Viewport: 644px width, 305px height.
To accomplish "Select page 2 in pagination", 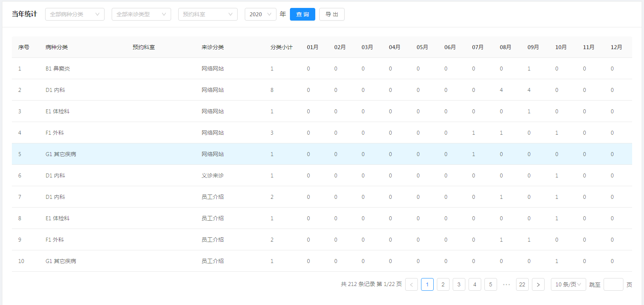I will click(443, 284).
